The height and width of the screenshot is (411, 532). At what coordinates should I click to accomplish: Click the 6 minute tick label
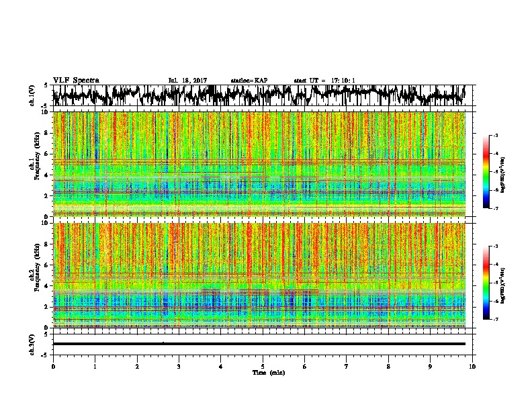[304, 367]
